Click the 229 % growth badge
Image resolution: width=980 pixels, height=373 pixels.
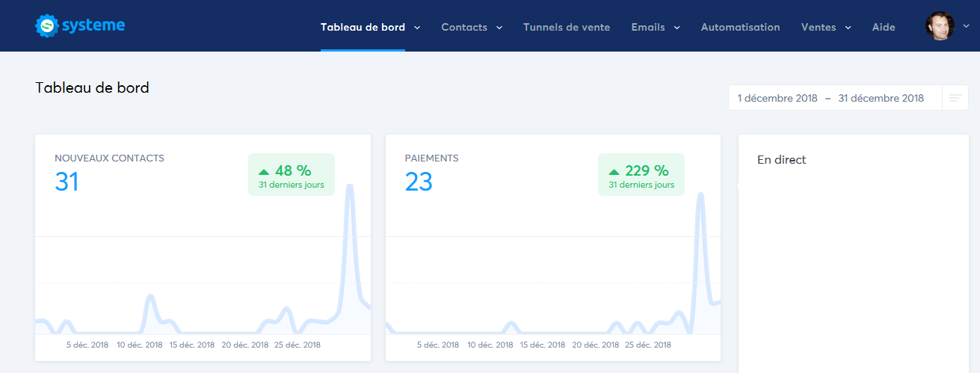click(641, 175)
